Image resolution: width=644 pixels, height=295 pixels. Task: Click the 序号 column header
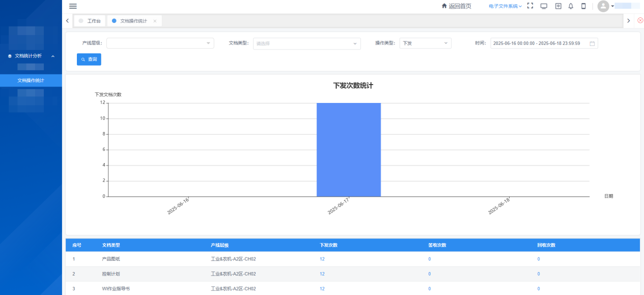coord(77,245)
